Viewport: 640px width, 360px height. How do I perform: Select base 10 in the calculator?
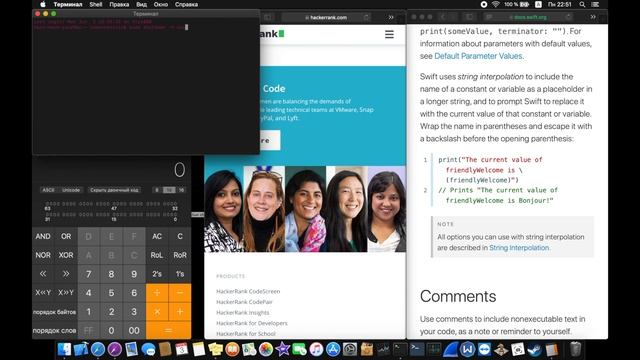169,190
